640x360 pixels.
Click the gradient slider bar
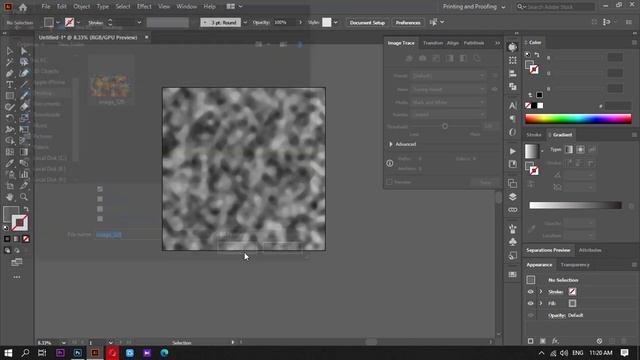pyautogui.click(x=575, y=205)
